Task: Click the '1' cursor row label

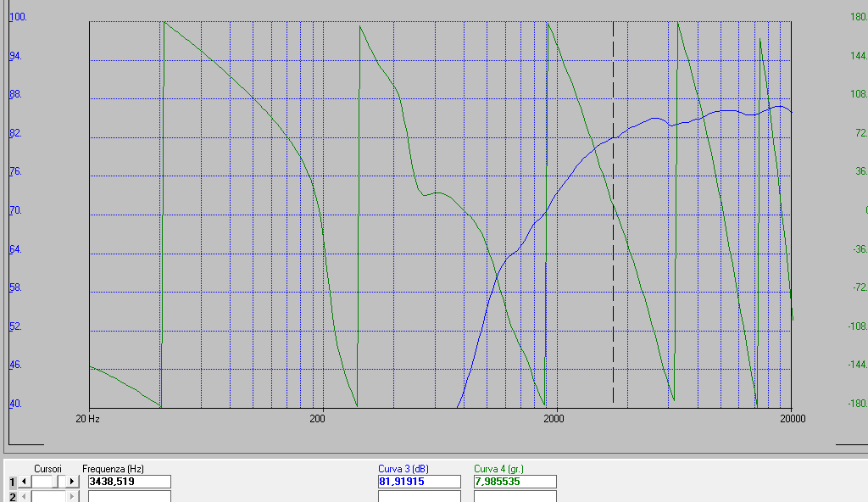Action: pyautogui.click(x=12, y=482)
